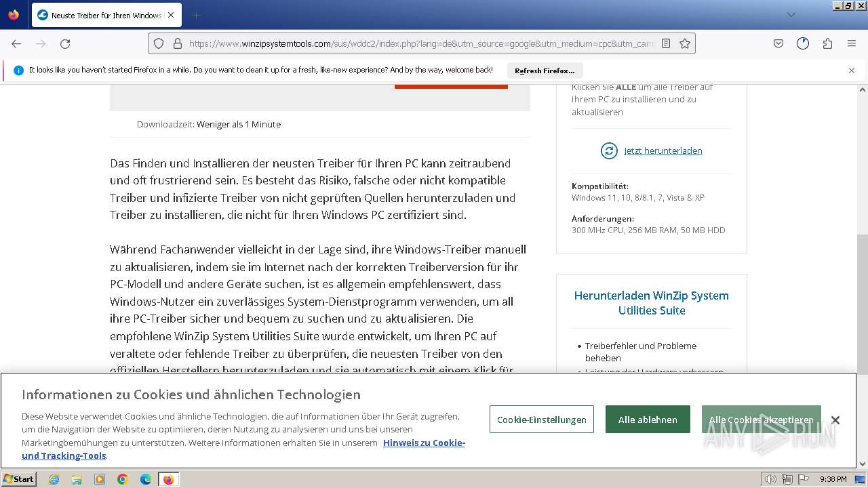View site security lock info
The image size is (868, 488).
(178, 43)
